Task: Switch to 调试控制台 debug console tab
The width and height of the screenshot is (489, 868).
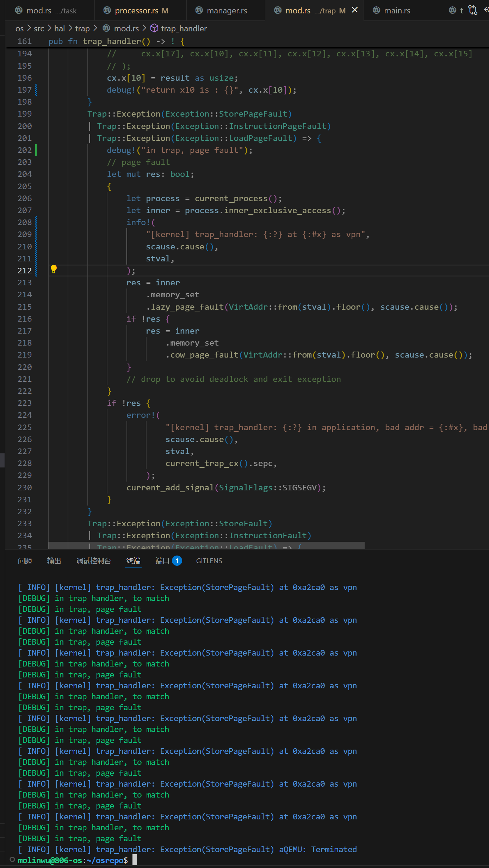Action: point(94,561)
